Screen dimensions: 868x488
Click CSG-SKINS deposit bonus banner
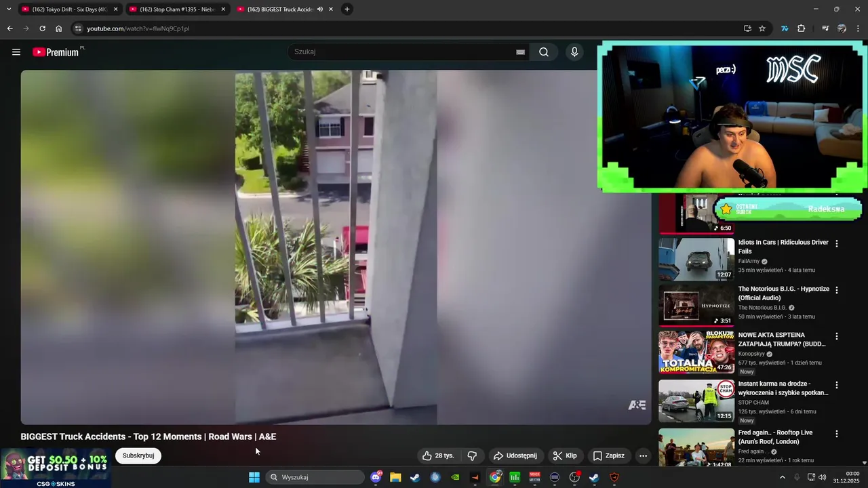tap(56, 468)
